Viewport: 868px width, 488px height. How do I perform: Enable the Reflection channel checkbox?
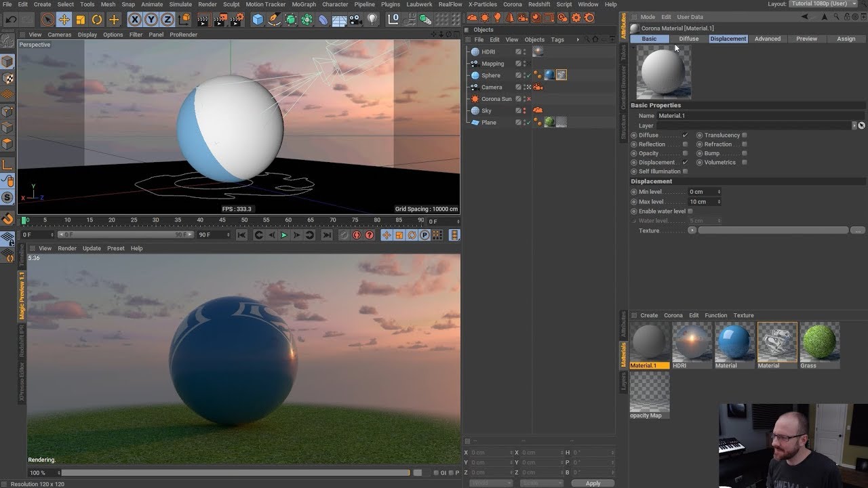click(x=685, y=144)
